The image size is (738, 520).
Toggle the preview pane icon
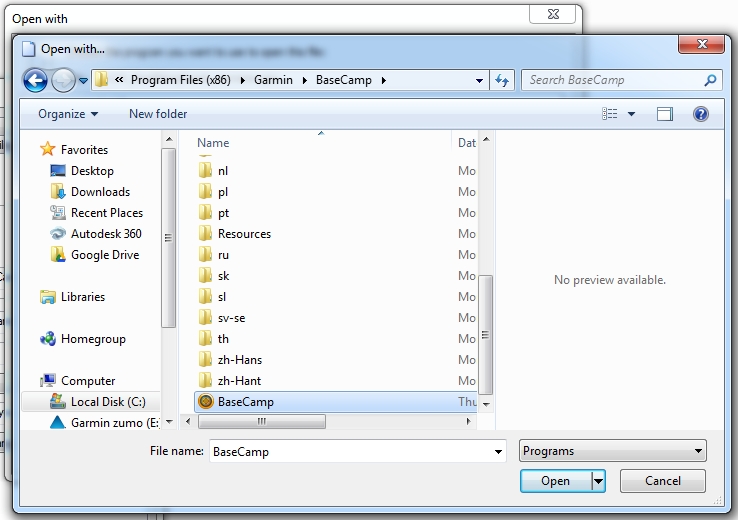coord(665,114)
